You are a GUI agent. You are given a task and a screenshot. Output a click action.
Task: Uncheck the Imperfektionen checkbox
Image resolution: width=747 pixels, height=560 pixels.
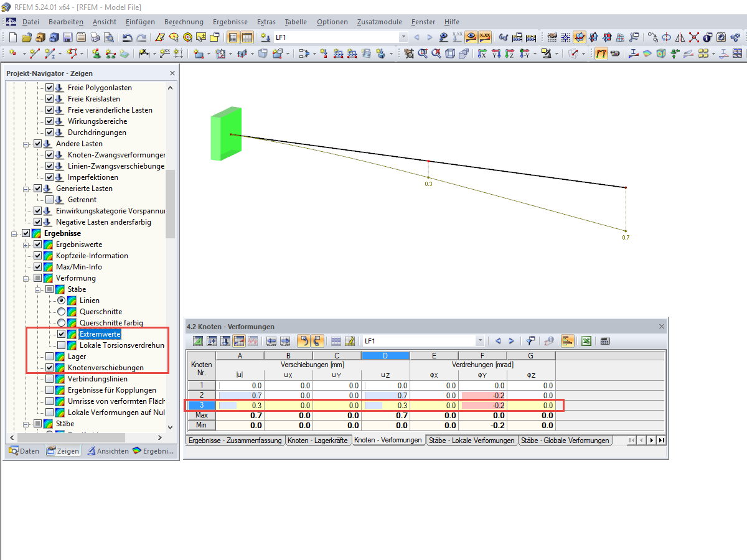[x=50, y=177]
